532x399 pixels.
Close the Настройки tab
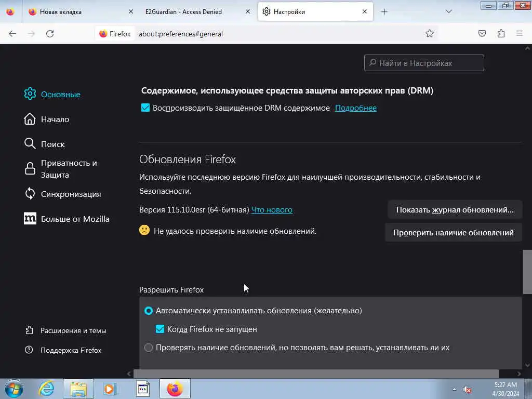[x=364, y=11]
